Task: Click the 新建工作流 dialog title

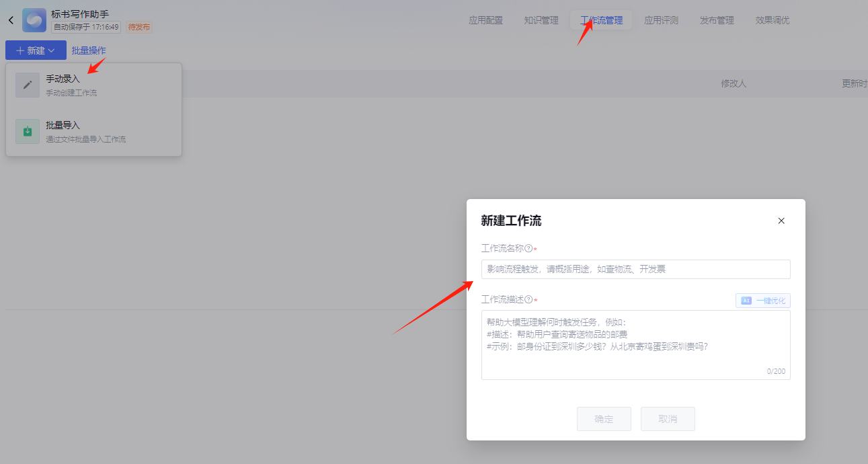Action: tap(511, 221)
